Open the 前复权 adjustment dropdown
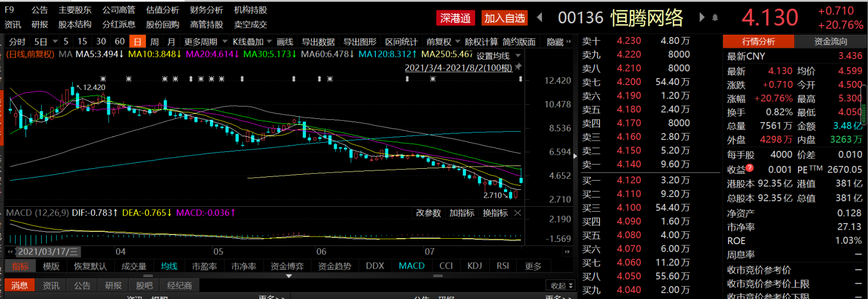 [x=457, y=42]
